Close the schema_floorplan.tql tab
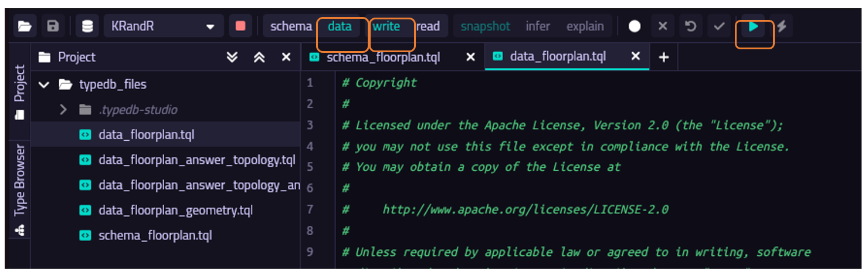 (x=470, y=57)
